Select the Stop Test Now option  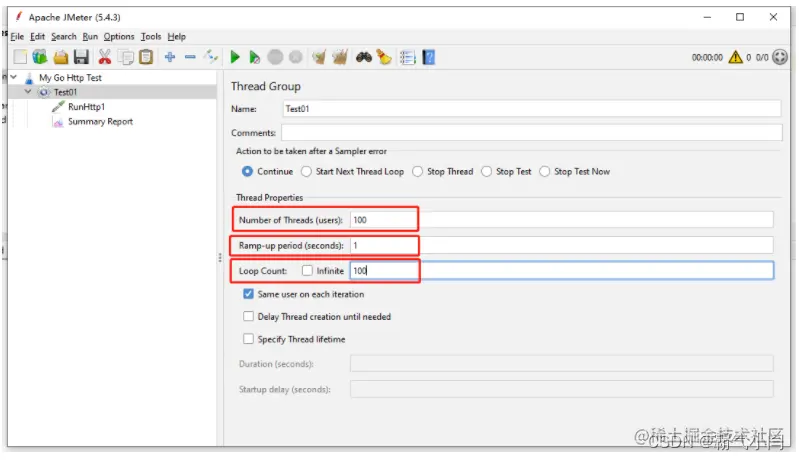click(x=545, y=172)
